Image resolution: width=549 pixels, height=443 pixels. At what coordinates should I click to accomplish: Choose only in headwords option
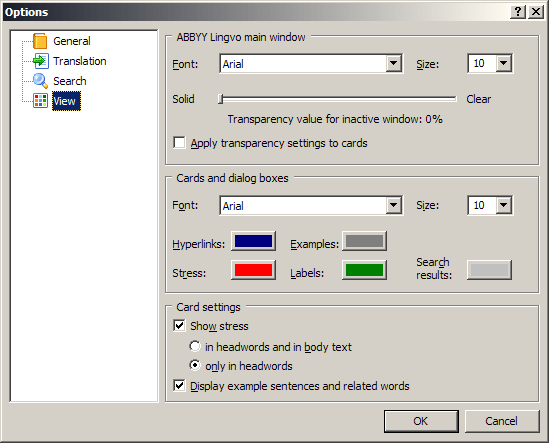195,366
